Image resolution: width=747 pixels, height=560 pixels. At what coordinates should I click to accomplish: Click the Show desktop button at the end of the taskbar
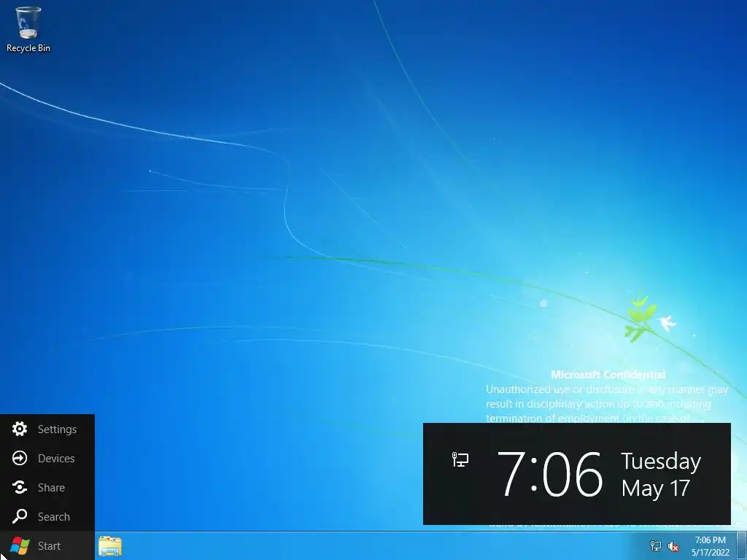742,546
